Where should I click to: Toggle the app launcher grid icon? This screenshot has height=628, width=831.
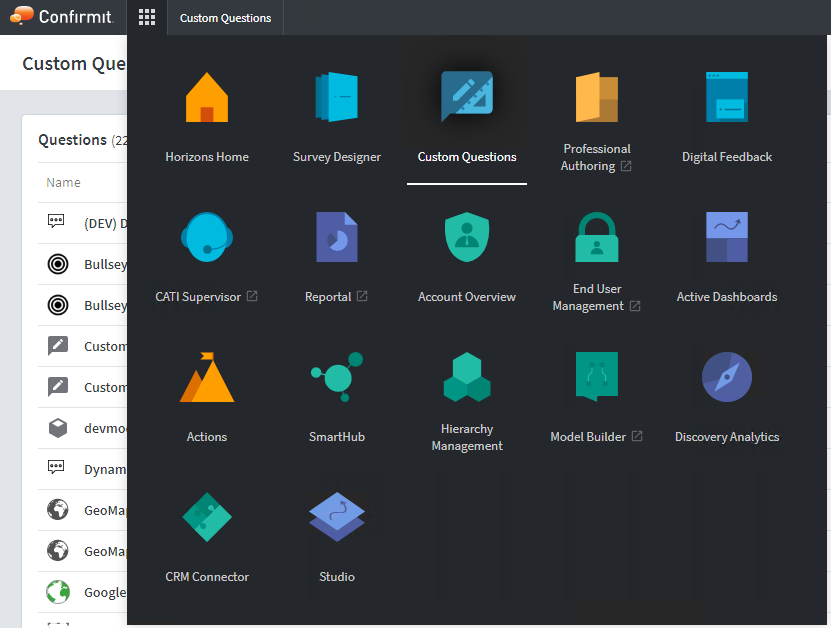(x=147, y=17)
